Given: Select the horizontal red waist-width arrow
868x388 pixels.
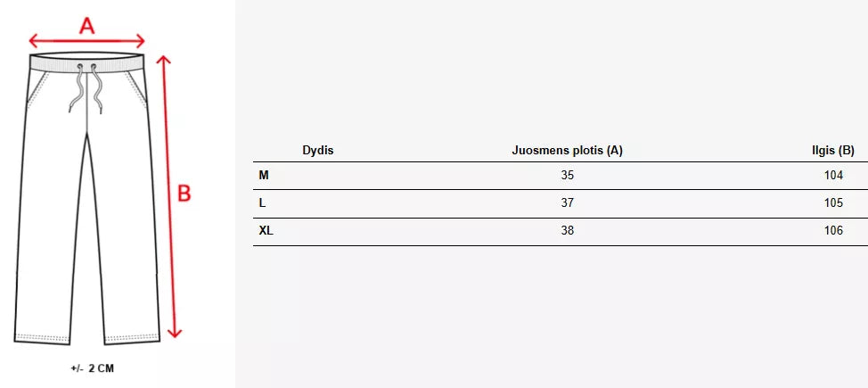Looking at the screenshot, I should [x=86, y=41].
